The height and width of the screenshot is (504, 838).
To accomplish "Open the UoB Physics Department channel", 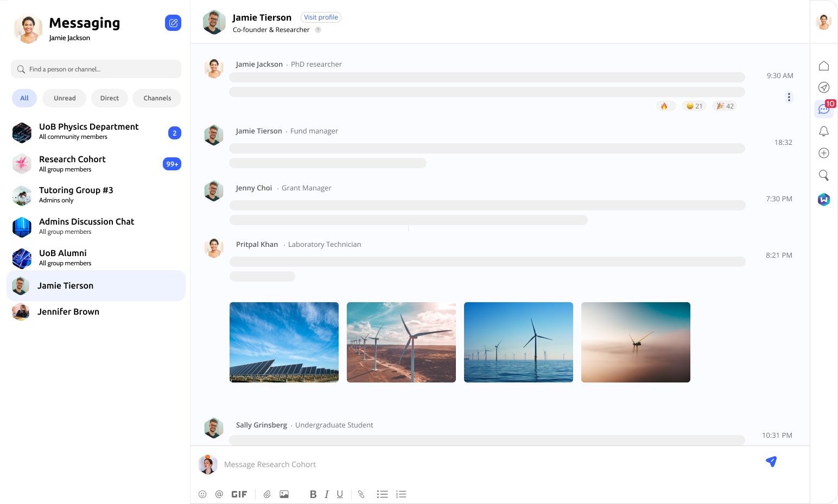I will point(96,132).
